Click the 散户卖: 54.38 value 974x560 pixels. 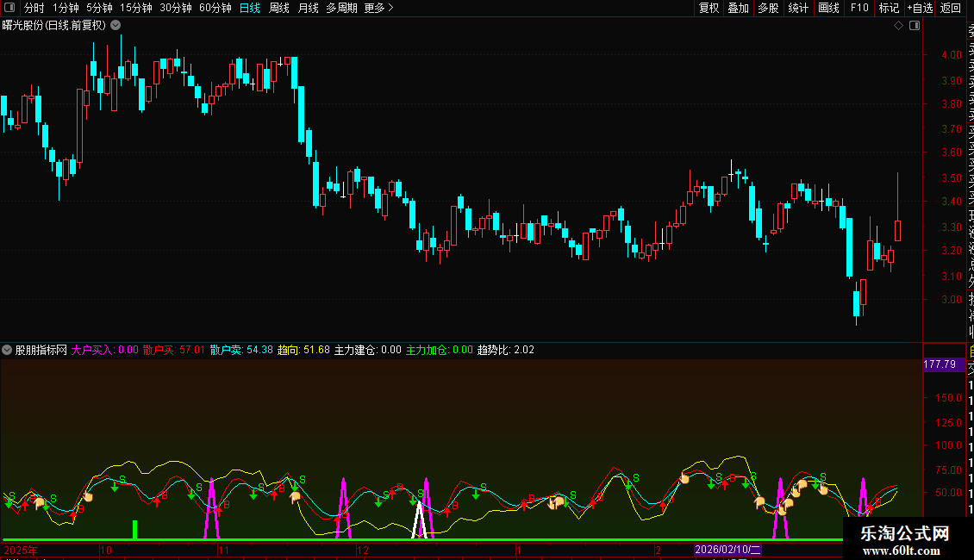tap(241, 350)
